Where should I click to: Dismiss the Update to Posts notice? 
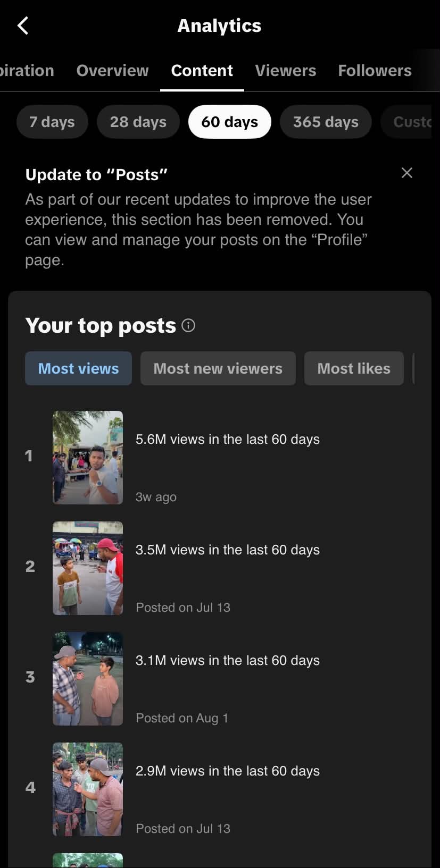(407, 173)
